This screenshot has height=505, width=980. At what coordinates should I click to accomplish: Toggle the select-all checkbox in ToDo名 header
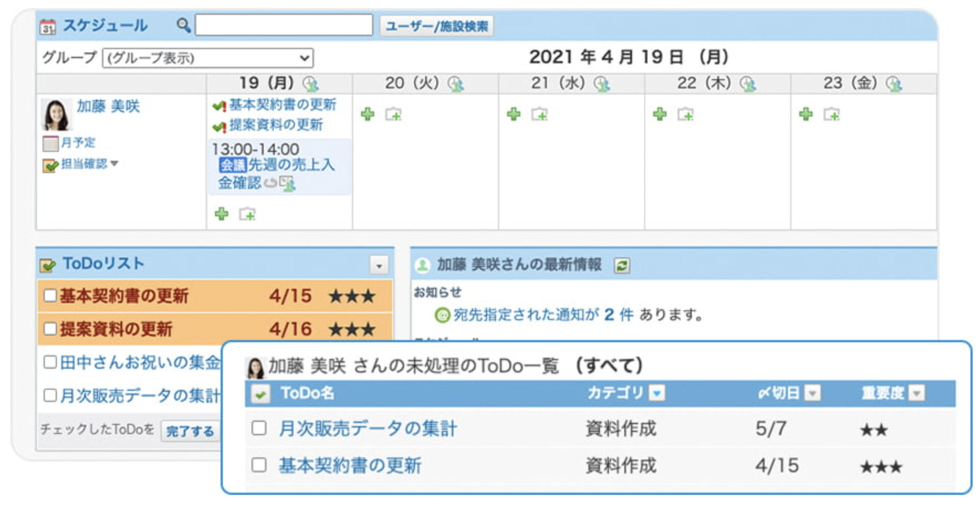[x=261, y=394]
